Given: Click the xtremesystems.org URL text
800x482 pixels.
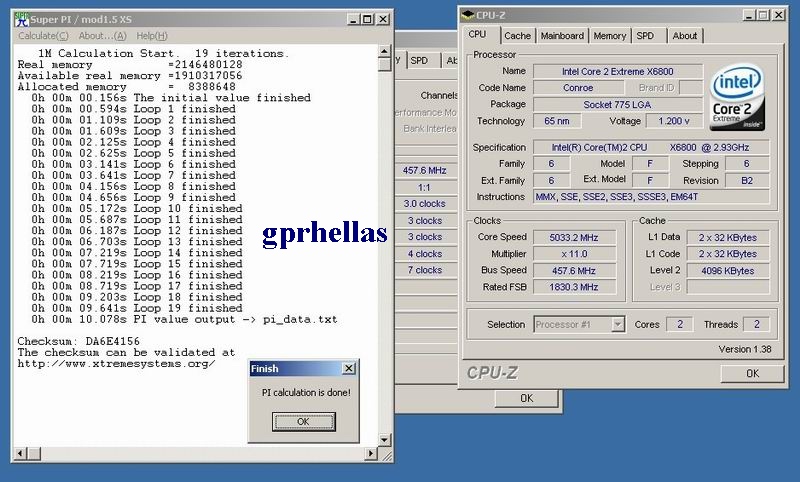Looking at the screenshot, I should coord(116,364).
